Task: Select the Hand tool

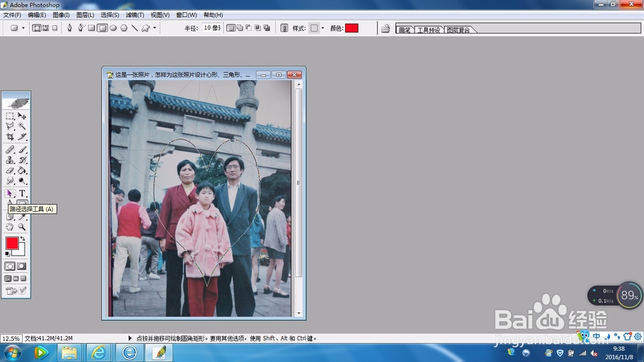Action: click(10, 227)
